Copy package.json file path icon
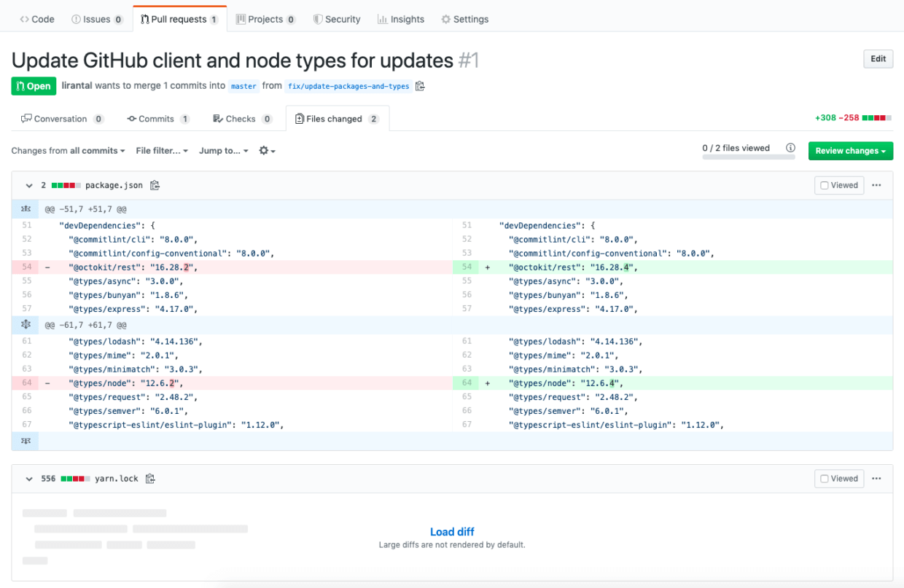The height and width of the screenshot is (588, 904). pyautogui.click(x=155, y=186)
